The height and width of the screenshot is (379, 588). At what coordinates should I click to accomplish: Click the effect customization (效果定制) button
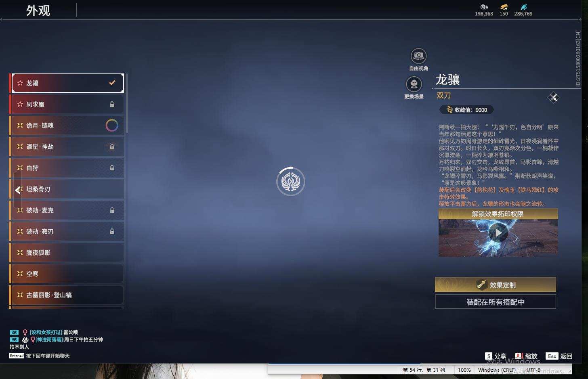click(495, 285)
